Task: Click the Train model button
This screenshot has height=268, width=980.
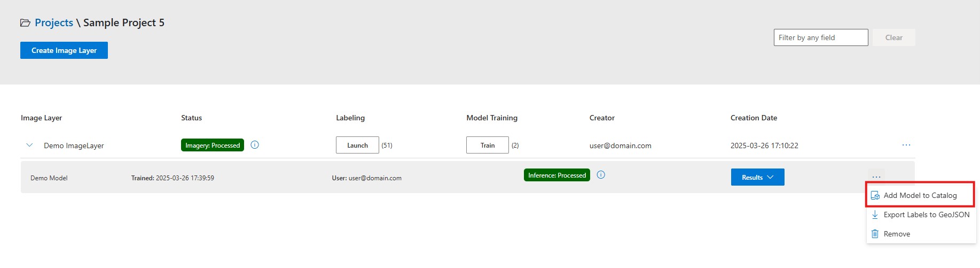Action: pos(488,145)
